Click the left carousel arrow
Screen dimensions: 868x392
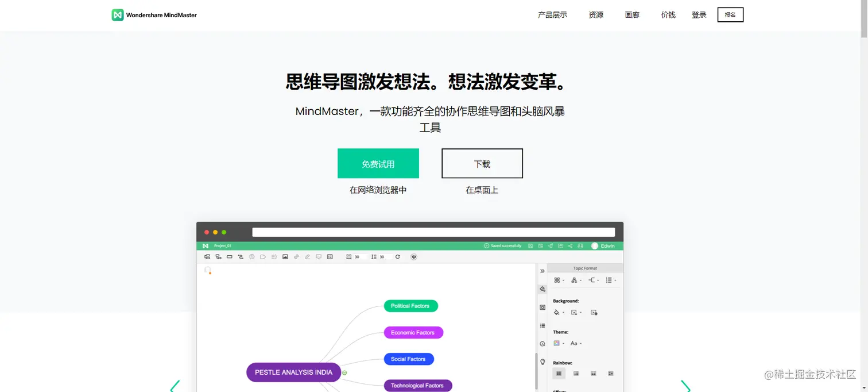(175, 386)
